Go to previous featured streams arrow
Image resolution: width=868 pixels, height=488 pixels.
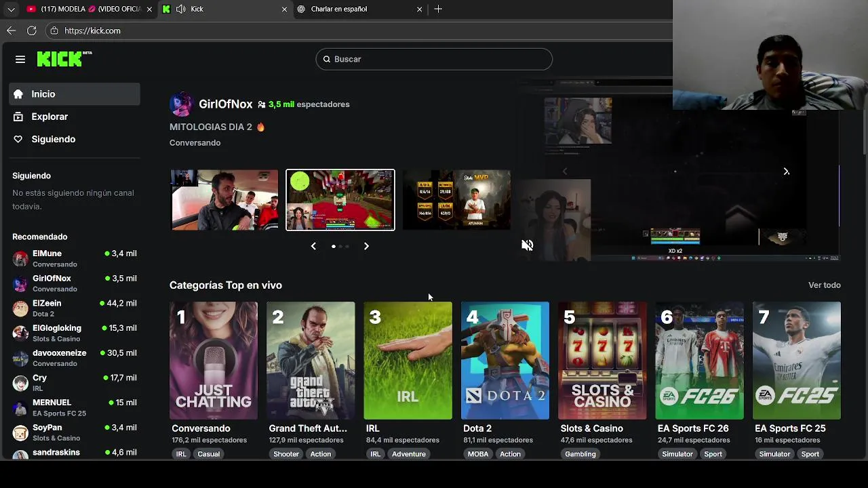tap(313, 246)
